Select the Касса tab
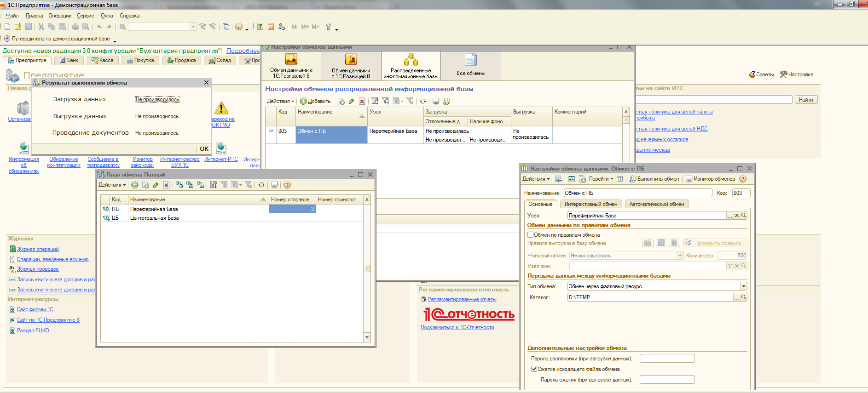Screen dimensions: 868x393 103,60
